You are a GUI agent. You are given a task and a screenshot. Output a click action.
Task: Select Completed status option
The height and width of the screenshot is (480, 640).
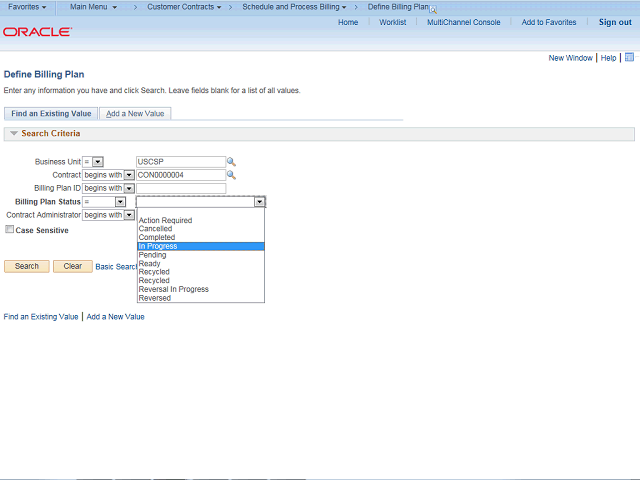pos(201,238)
